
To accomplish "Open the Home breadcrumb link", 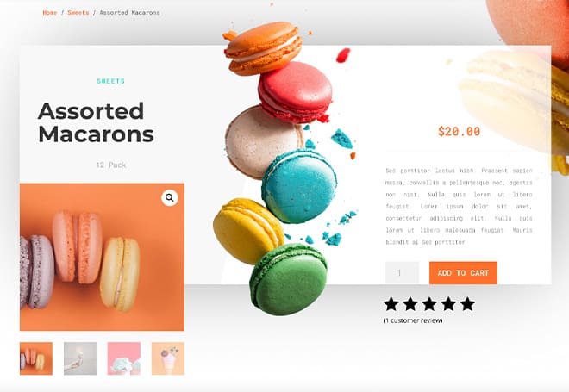I will pos(50,13).
